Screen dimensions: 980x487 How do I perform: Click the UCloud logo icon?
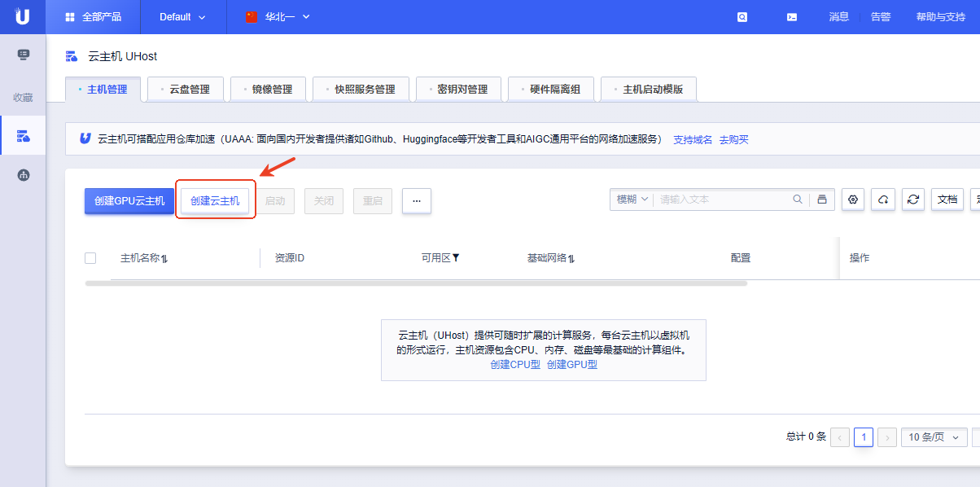22,16
